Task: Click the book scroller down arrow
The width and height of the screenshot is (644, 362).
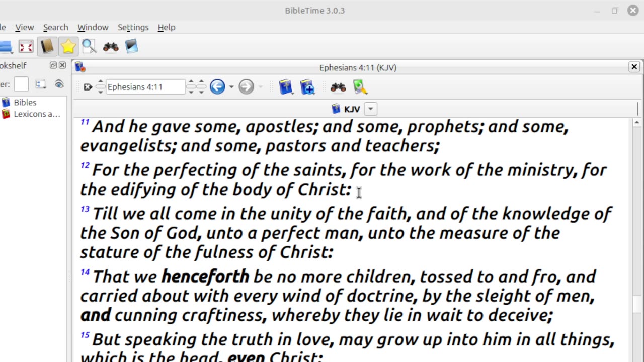Action: 100,91
